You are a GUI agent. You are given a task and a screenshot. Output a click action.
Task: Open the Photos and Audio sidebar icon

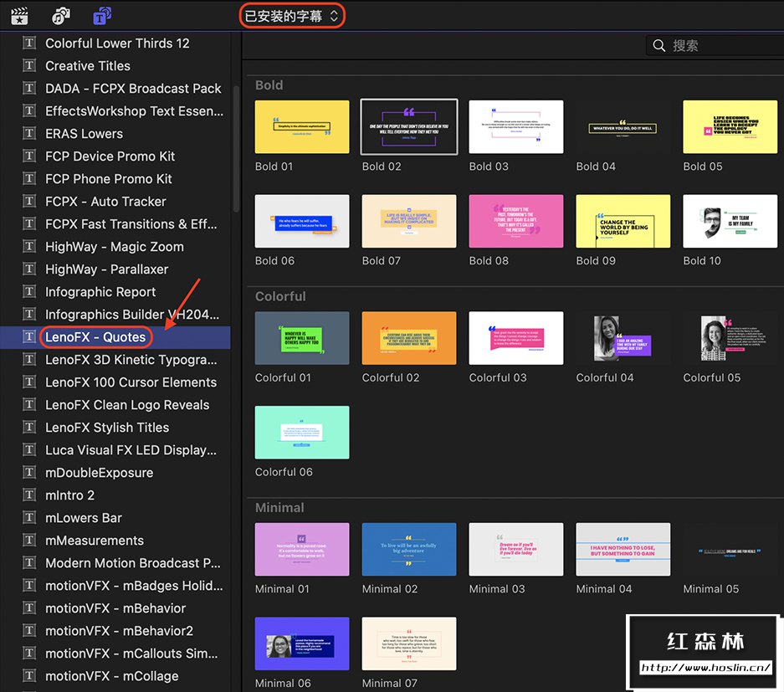[61, 16]
